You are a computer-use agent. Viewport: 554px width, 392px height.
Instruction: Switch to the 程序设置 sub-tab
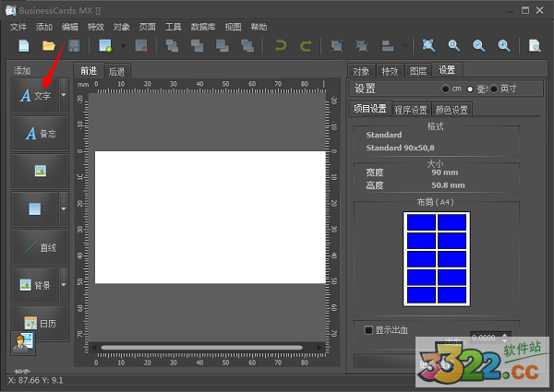(x=411, y=110)
